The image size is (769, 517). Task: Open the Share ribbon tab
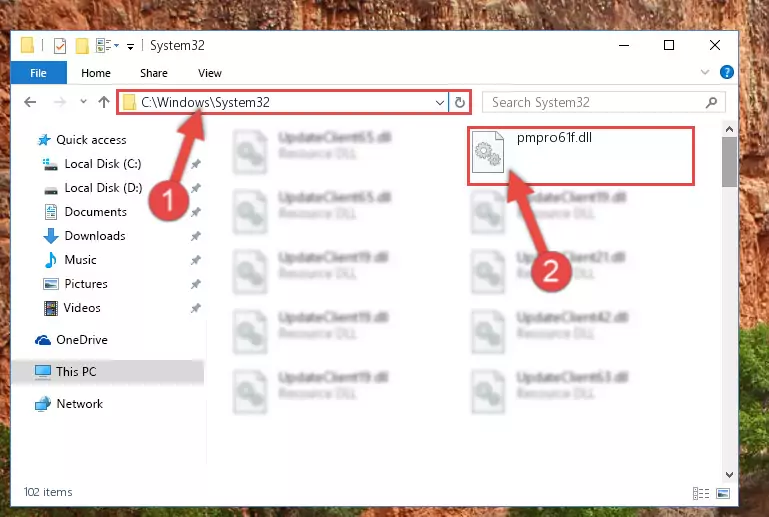click(x=154, y=73)
